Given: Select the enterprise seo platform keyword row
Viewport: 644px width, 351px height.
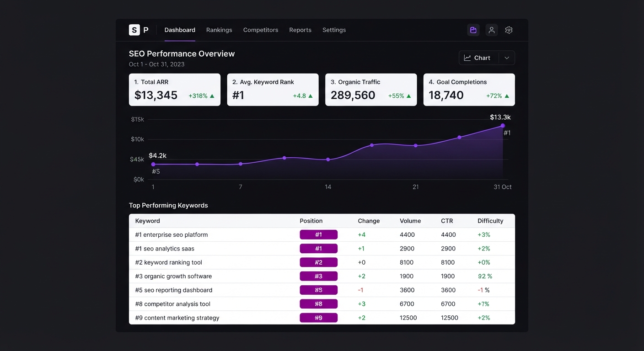Looking at the screenshot, I should click(x=322, y=235).
